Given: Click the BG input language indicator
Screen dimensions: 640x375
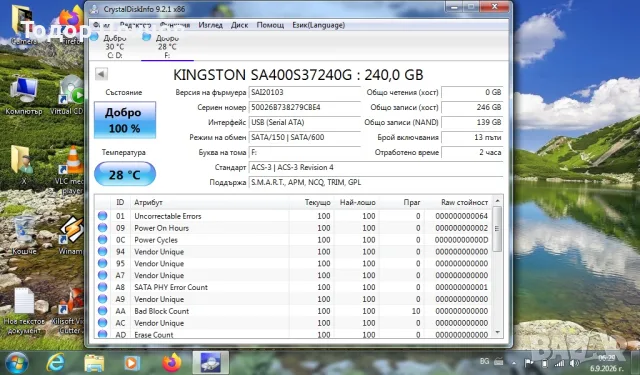Looking at the screenshot, I should tap(484, 362).
